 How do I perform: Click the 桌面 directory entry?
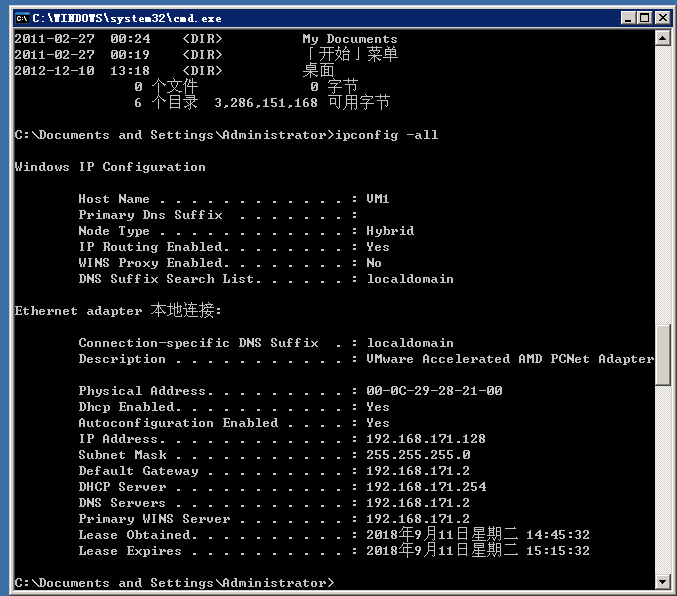tap(318, 70)
